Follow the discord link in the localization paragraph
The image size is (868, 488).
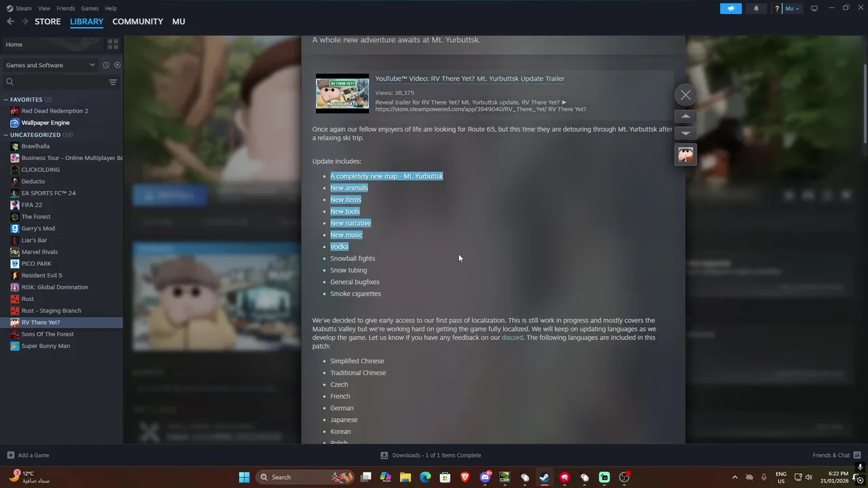tap(512, 338)
